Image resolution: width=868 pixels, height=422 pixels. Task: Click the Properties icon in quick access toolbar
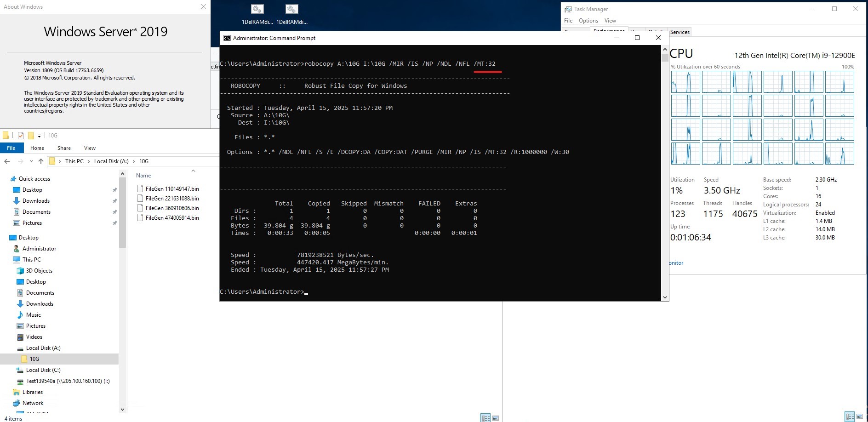pyautogui.click(x=21, y=136)
